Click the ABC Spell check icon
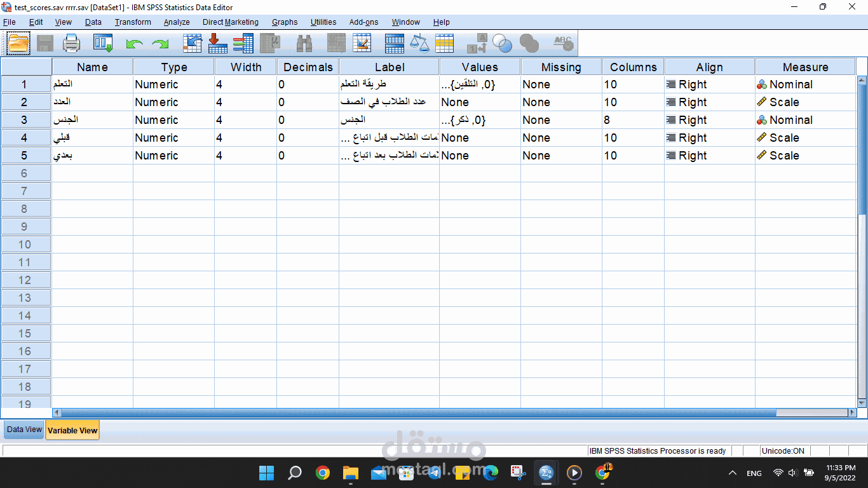This screenshot has height=488, width=868. tap(564, 43)
